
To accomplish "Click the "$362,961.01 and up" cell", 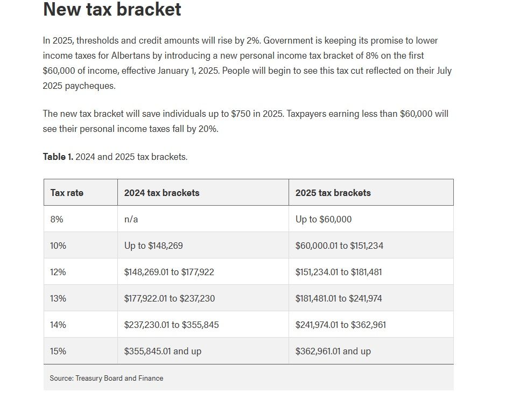I will tap(333, 351).
